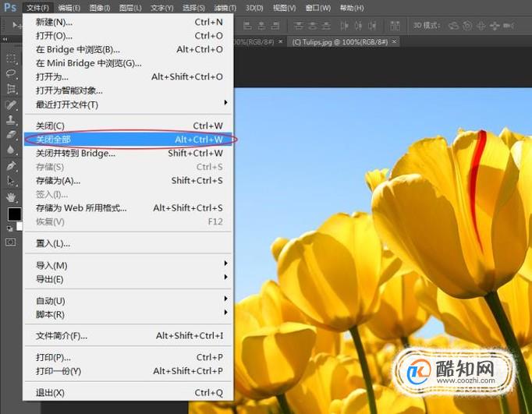Open the 视图(V) menu
This screenshot has height=414, width=532.
[284, 8]
